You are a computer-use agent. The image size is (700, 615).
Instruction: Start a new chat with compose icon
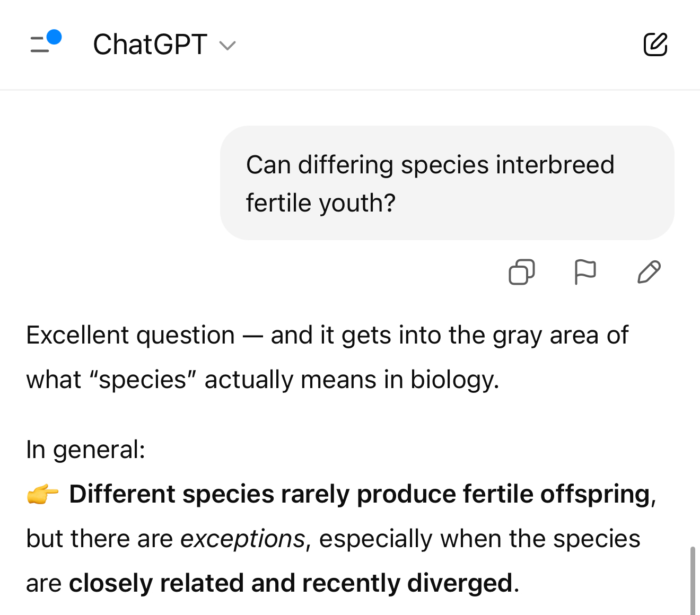[655, 45]
